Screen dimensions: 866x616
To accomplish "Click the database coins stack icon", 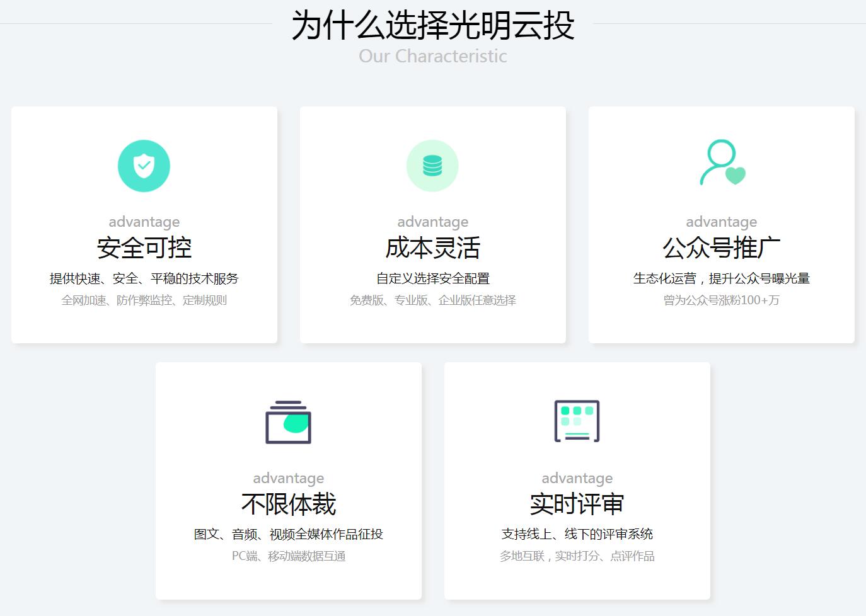I will tap(432, 166).
